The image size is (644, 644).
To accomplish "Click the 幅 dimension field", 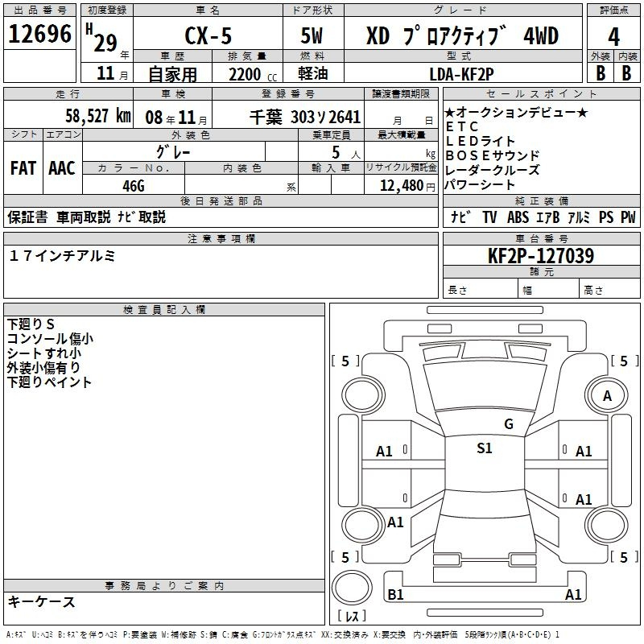I will tap(548, 288).
